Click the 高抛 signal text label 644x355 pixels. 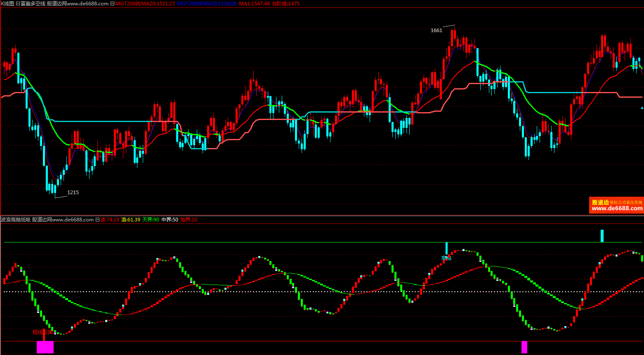[446, 259]
